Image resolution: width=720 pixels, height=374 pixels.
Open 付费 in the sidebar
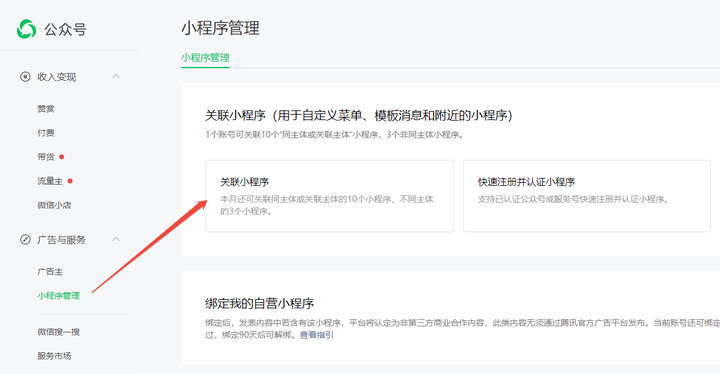coord(46,133)
